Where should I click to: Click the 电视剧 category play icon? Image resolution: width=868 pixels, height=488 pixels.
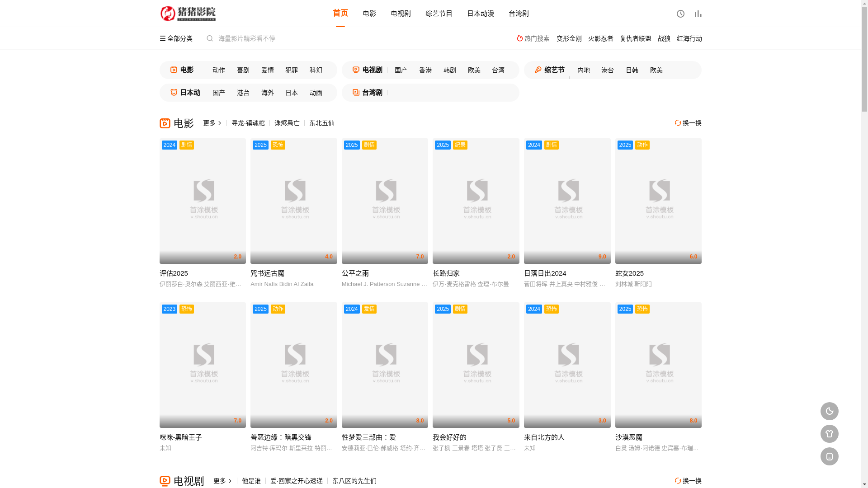(x=356, y=70)
